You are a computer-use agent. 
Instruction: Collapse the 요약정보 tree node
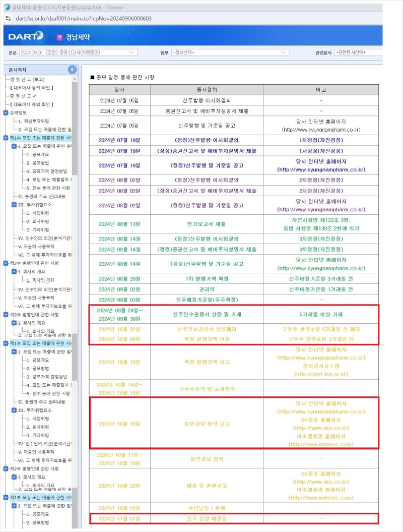pyautogui.click(x=6, y=112)
